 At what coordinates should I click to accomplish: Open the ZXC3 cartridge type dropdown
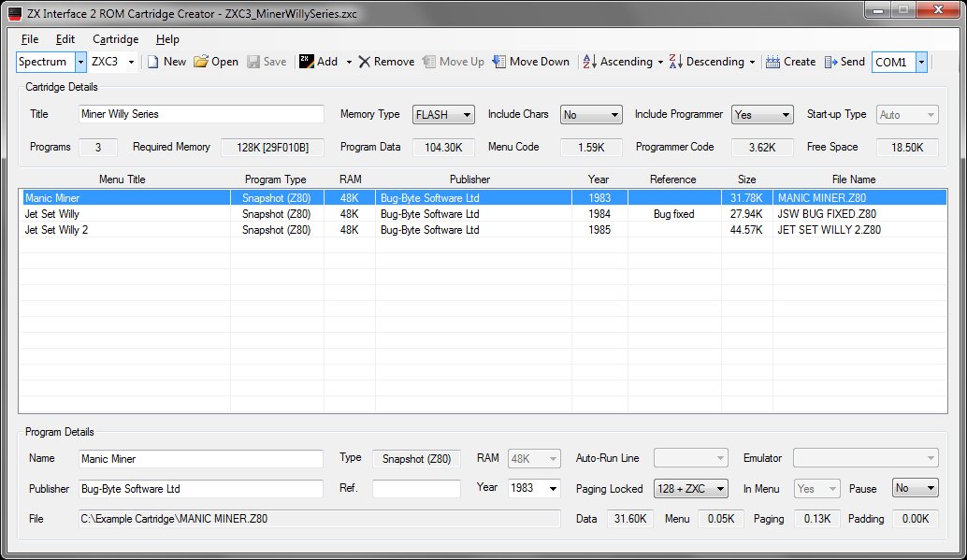point(131,62)
